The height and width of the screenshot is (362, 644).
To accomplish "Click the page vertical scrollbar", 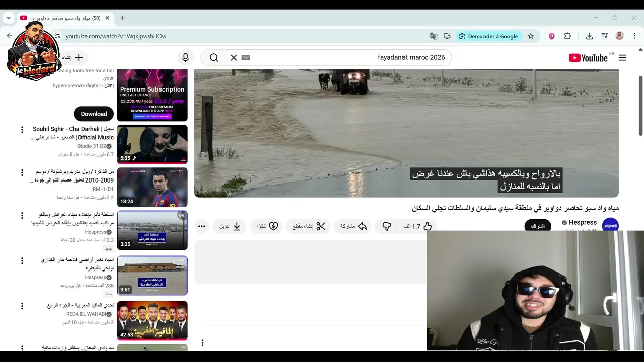I will (640, 106).
